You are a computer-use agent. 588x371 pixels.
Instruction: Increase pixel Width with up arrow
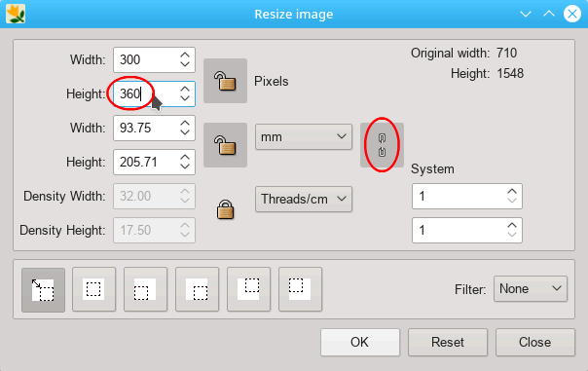185,56
